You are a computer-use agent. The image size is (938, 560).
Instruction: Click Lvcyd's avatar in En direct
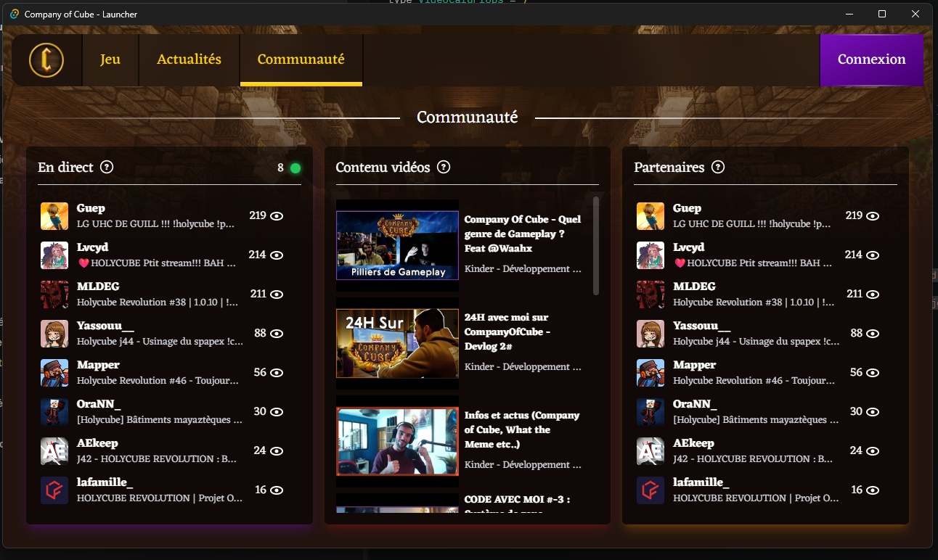(x=54, y=255)
